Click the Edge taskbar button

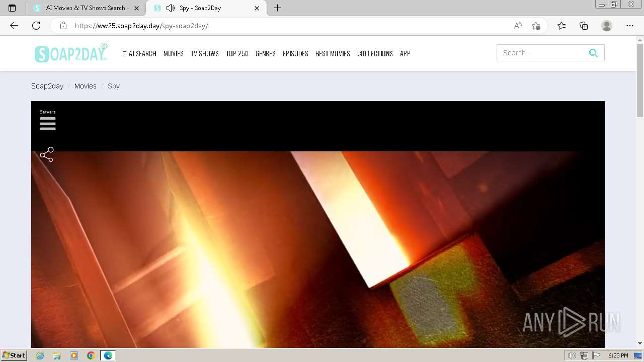click(x=108, y=355)
